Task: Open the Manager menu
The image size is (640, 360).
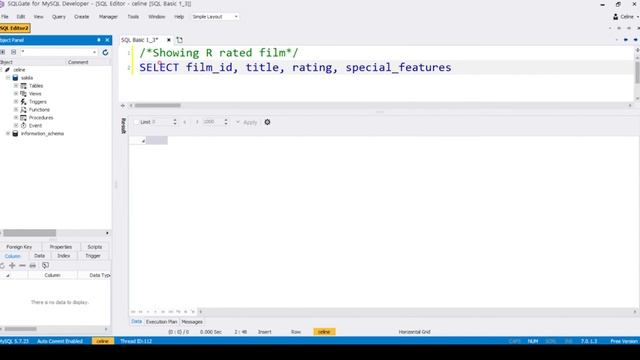Action: click(x=108, y=17)
